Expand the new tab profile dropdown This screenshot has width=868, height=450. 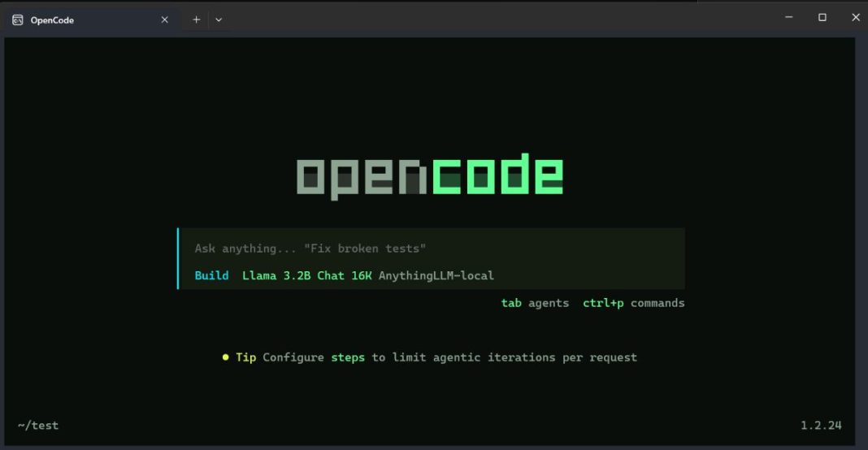219,20
